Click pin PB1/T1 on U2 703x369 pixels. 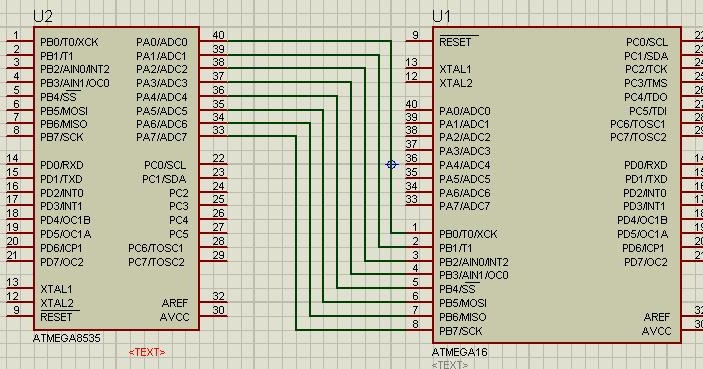click(56, 56)
